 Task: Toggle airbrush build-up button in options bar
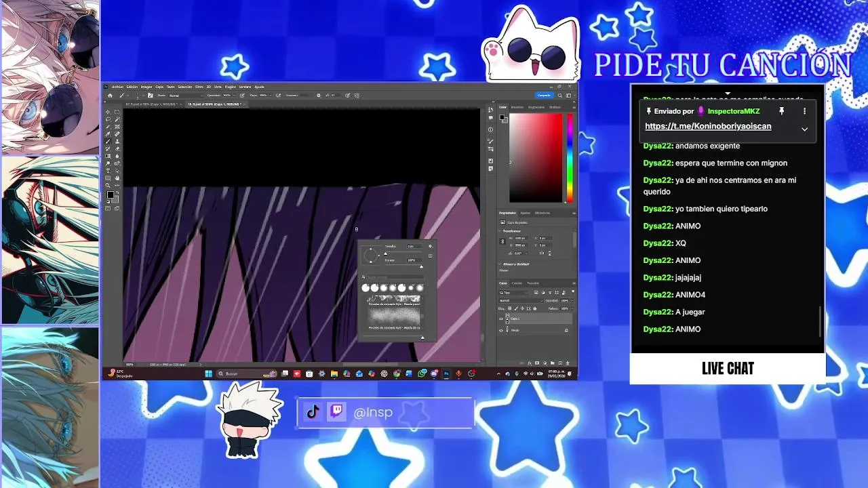(278, 96)
